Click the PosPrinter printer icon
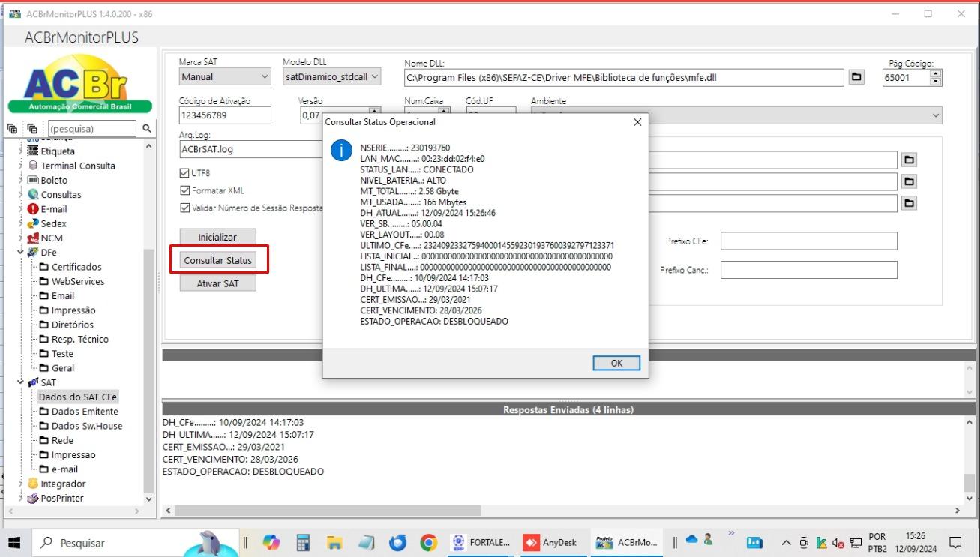The width and height of the screenshot is (980, 557). [33, 498]
